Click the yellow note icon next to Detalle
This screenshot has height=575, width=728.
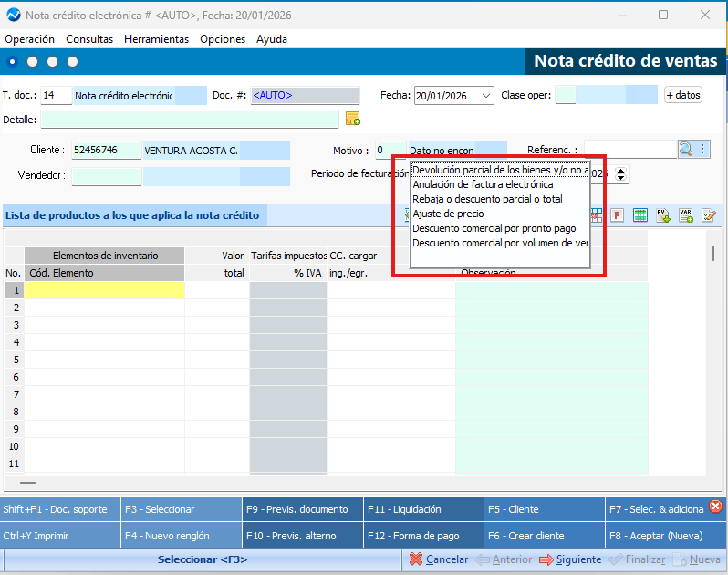pyautogui.click(x=353, y=120)
